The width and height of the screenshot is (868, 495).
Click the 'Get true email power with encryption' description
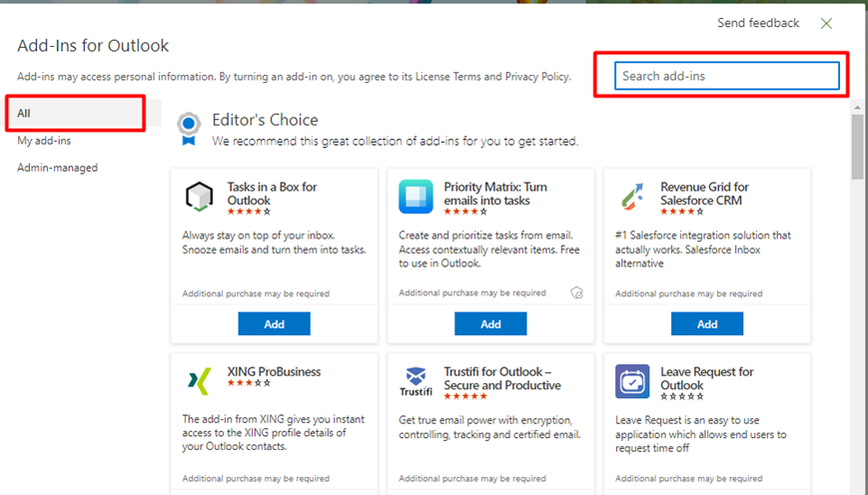click(x=489, y=427)
